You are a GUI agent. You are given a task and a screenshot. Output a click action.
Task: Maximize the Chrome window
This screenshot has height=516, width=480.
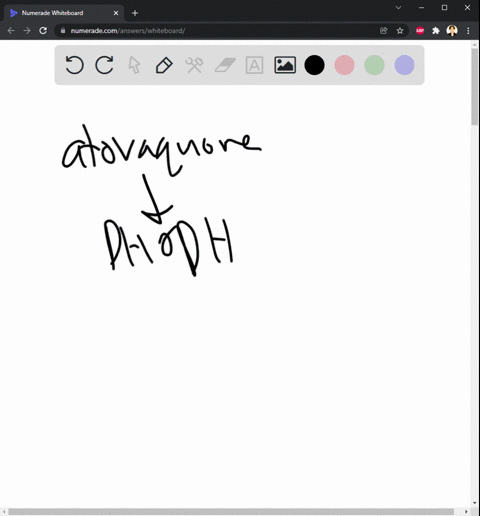coord(444,8)
